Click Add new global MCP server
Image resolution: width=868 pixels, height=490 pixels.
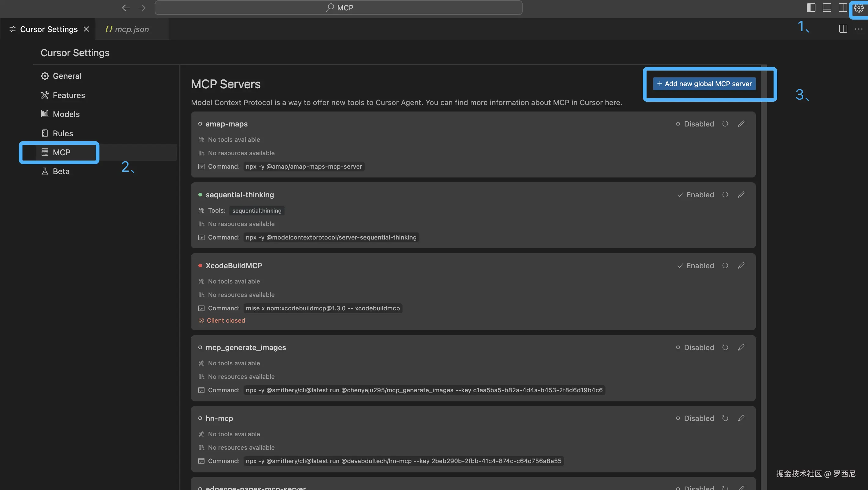click(704, 84)
